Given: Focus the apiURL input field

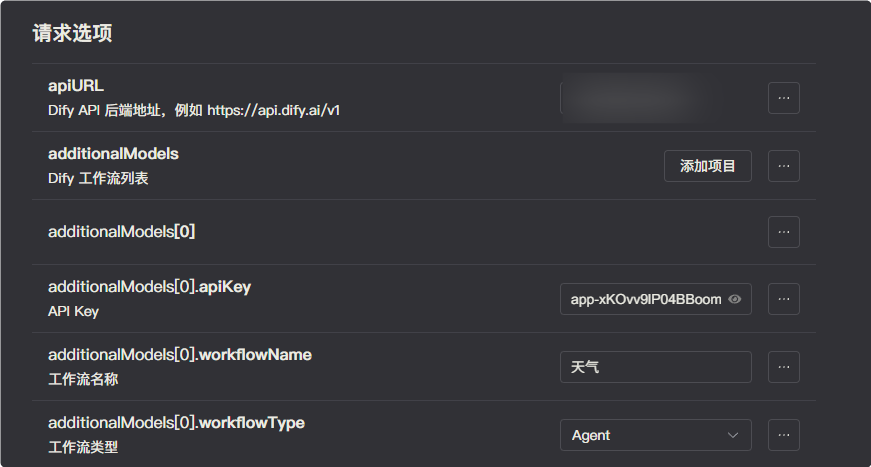Looking at the screenshot, I should [x=655, y=98].
